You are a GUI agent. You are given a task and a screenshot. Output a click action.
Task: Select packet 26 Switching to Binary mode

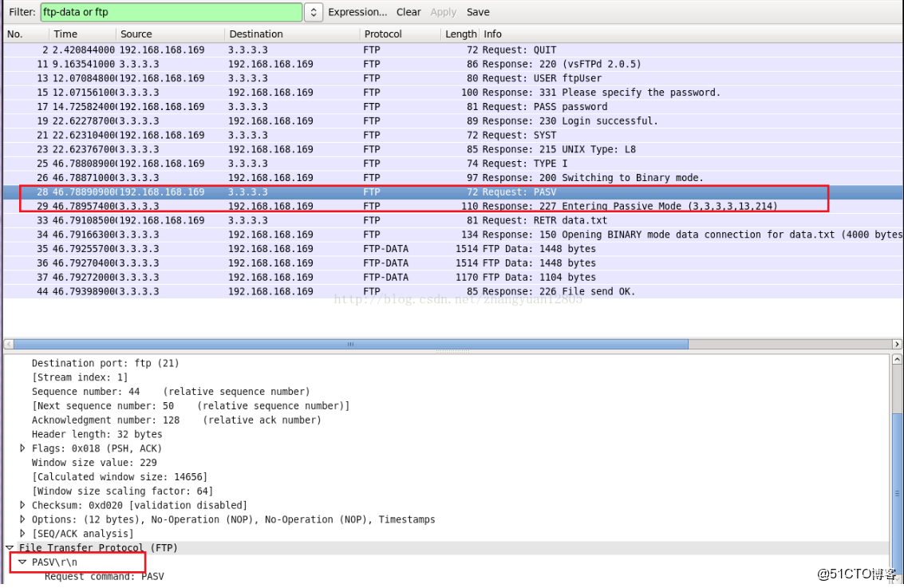pos(452,178)
